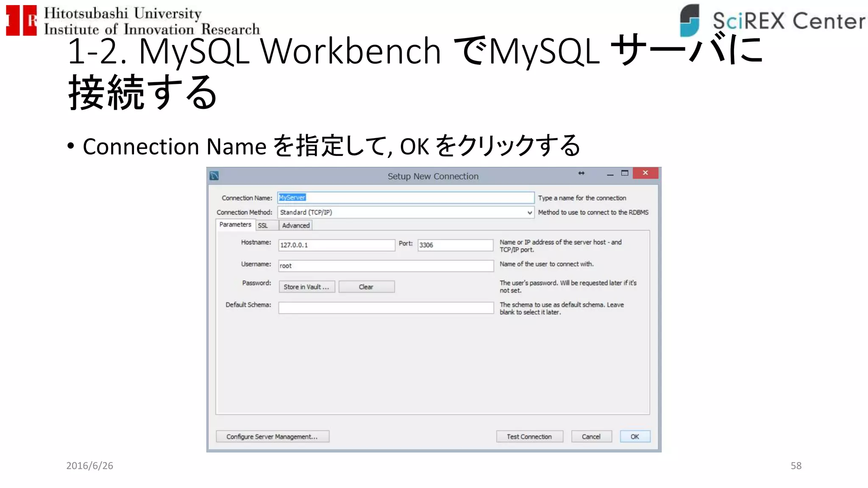Cancel the new connection setup
The width and height of the screenshot is (868, 488).
pyautogui.click(x=591, y=437)
